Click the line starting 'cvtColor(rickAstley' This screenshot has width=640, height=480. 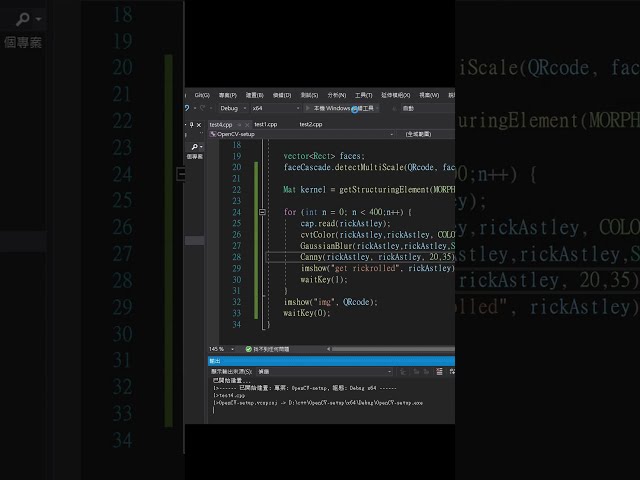[378, 235]
